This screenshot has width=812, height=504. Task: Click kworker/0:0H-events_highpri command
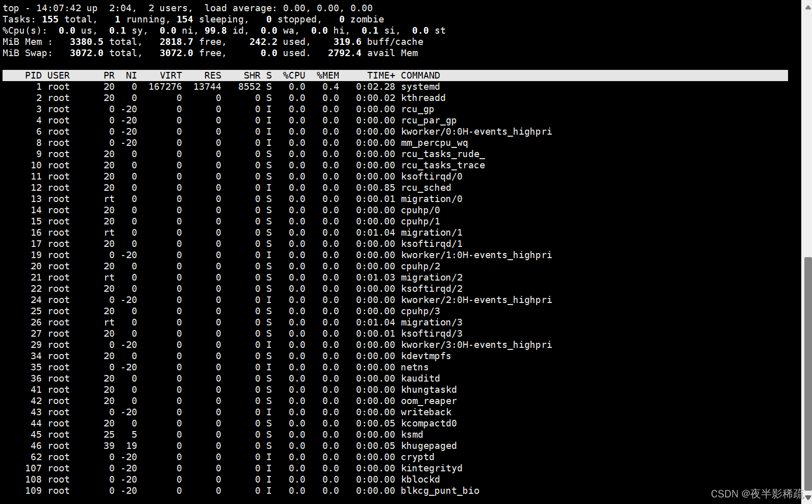click(x=476, y=132)
